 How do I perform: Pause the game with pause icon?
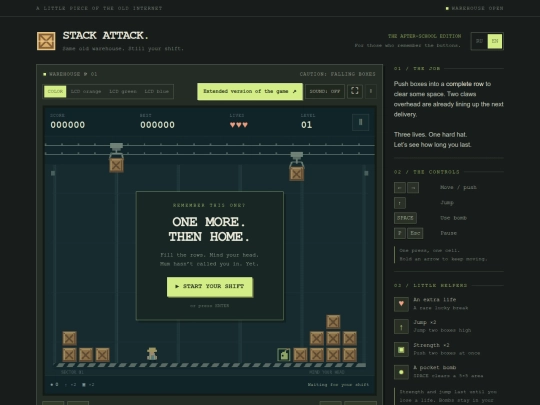(x=361, y=122)
